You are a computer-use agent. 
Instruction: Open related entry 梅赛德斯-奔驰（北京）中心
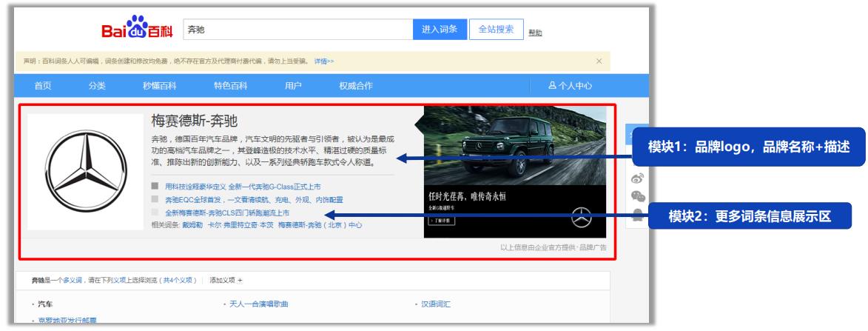(x=320, y=225)
